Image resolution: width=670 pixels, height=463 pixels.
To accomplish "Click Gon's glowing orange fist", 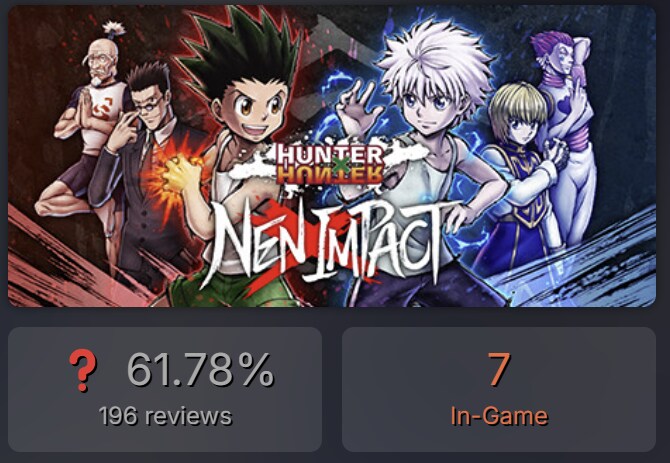I will pos(177,173).
